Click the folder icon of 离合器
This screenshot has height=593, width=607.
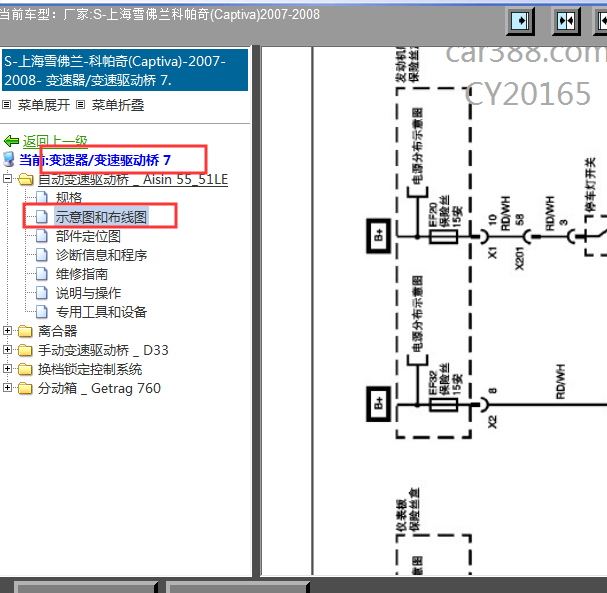point(26,331)
